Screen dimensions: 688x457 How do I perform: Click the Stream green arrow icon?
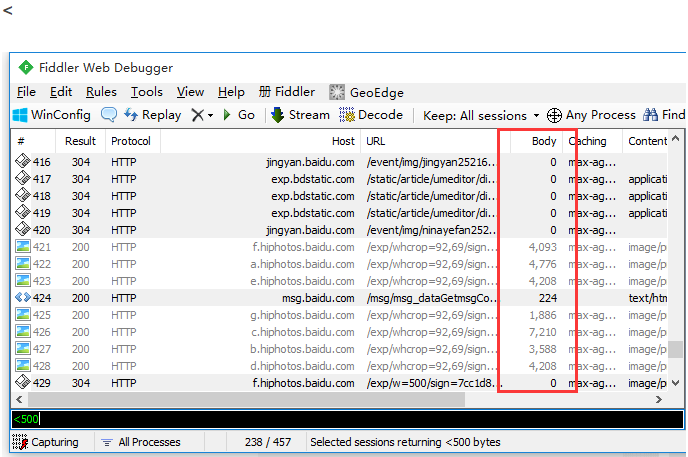[x=277, y=115]
